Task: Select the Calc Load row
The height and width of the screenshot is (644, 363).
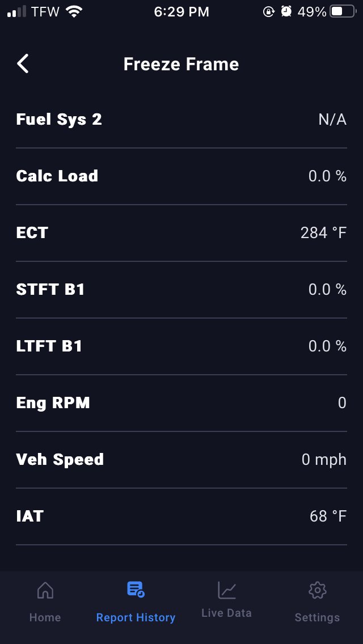Action: 181,176
